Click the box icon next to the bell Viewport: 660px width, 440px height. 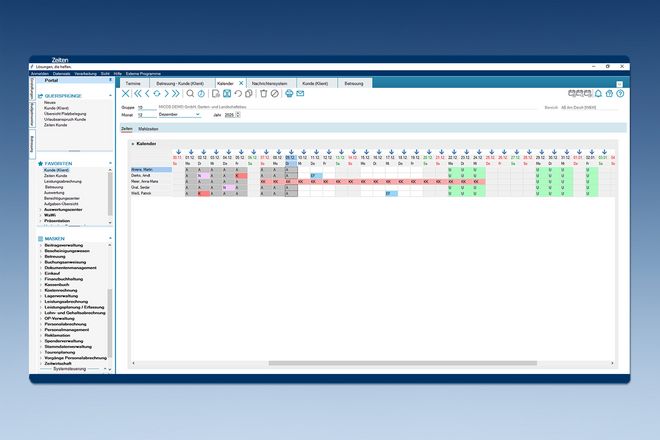(609, 93)
